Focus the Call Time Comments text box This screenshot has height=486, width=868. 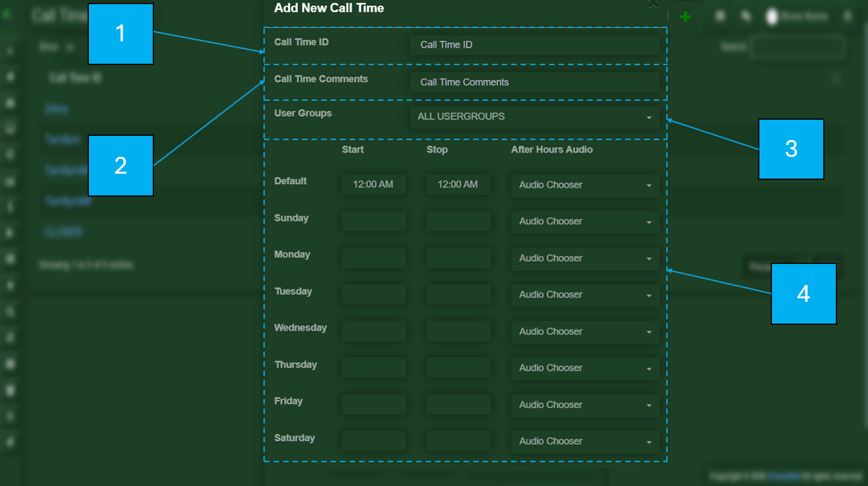coord(535,82)
